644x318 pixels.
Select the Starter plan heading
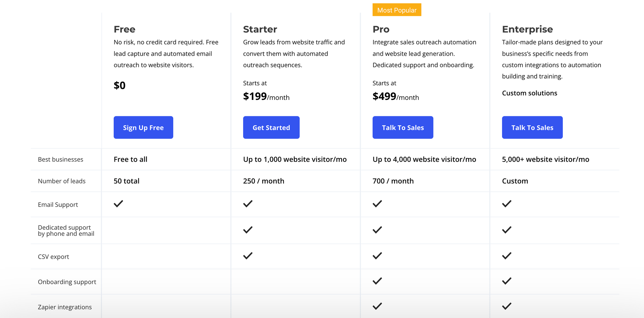pyautogui.click(x=260, y=29)
